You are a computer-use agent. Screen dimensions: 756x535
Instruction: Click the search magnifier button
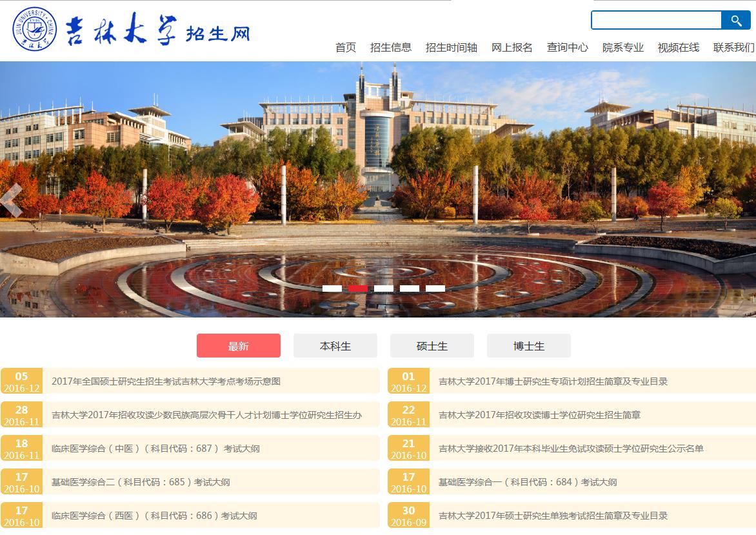tap(736, 20)
